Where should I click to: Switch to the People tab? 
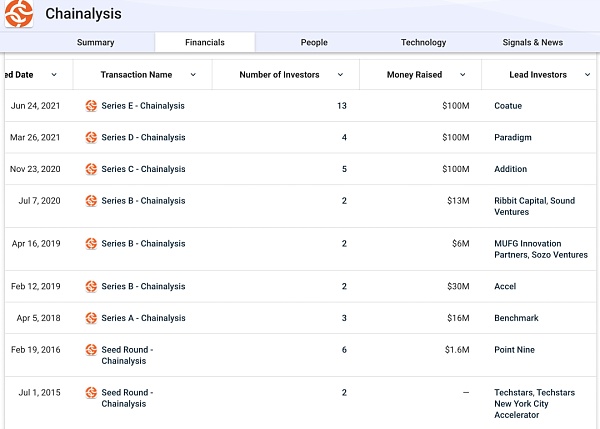click(x=314, y=42)
